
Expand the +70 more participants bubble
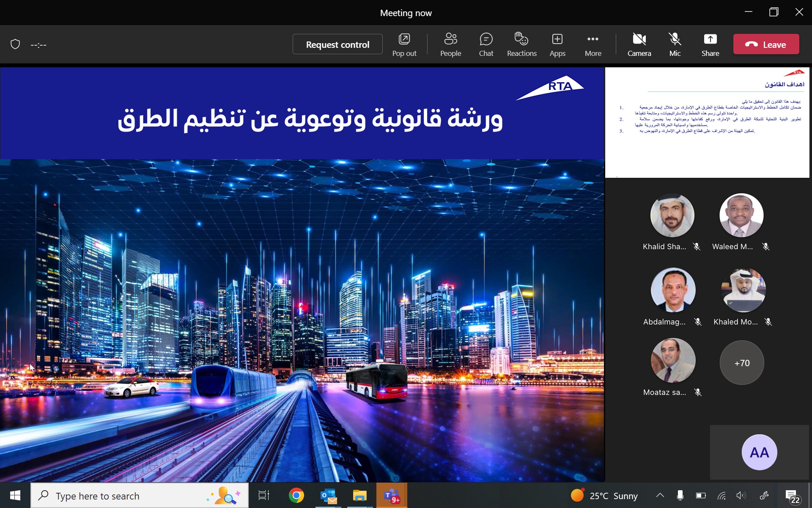click(x=742, y=363)
